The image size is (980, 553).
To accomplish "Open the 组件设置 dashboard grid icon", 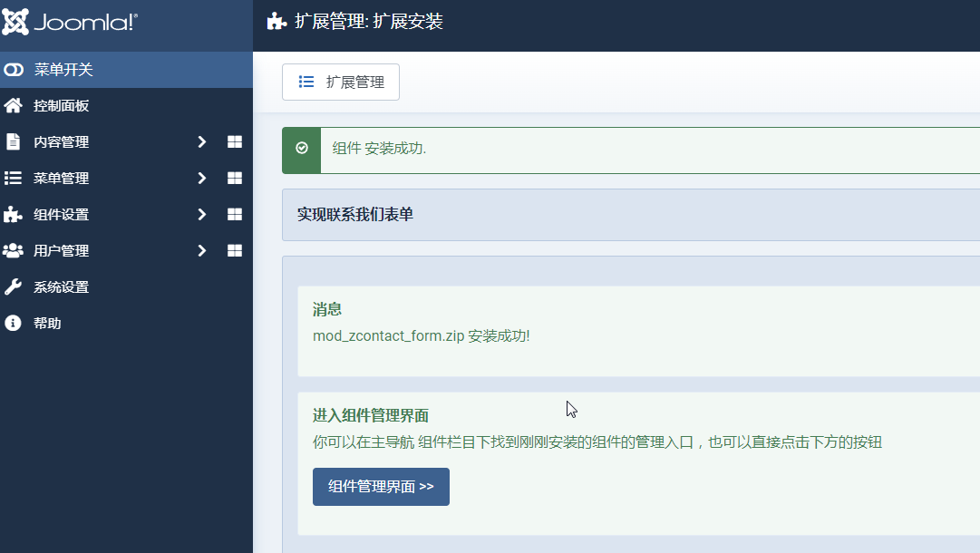I will tap(235, 214).
